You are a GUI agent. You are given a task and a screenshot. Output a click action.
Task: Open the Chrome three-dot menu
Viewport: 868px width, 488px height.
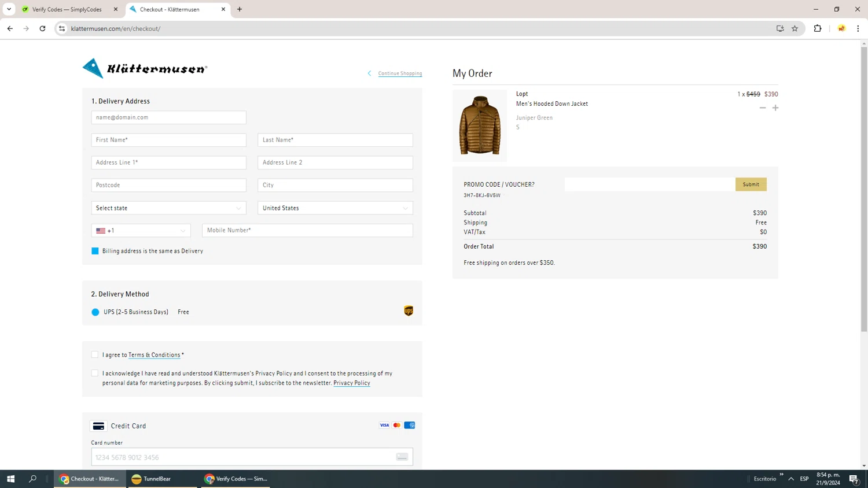(858, 28)
